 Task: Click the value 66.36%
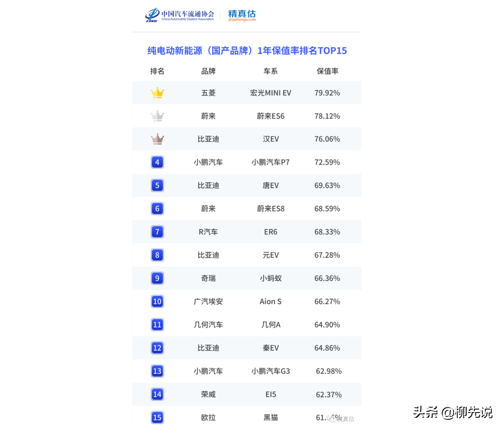pos(327,278)
